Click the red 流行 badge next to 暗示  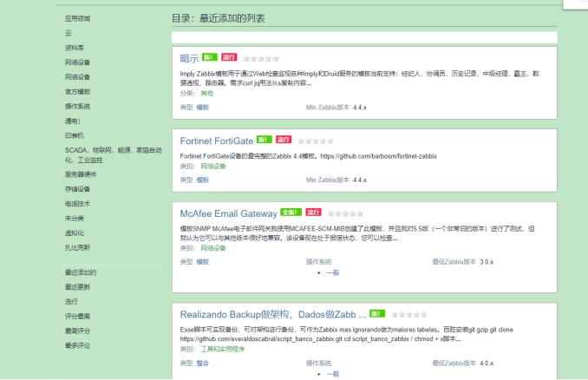coord(229,57)
